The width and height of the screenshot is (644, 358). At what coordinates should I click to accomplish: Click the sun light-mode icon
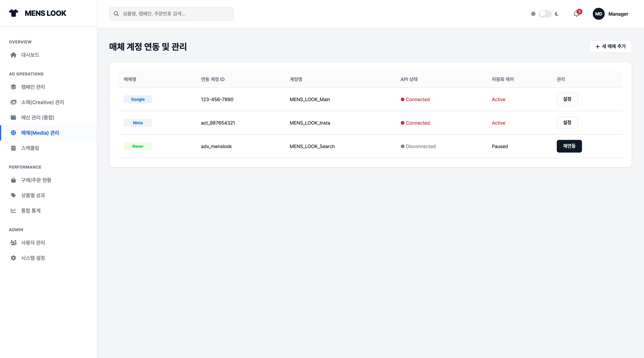[x=533, y=14]
